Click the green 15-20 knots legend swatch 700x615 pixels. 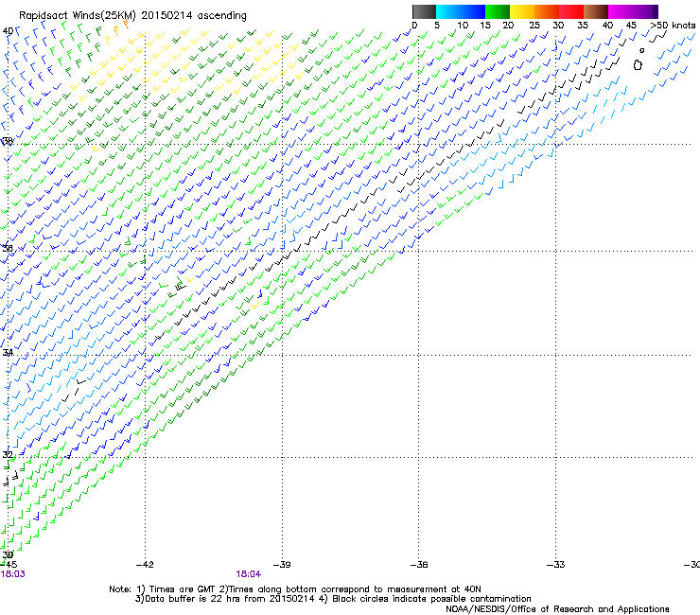tap(498, 11)
